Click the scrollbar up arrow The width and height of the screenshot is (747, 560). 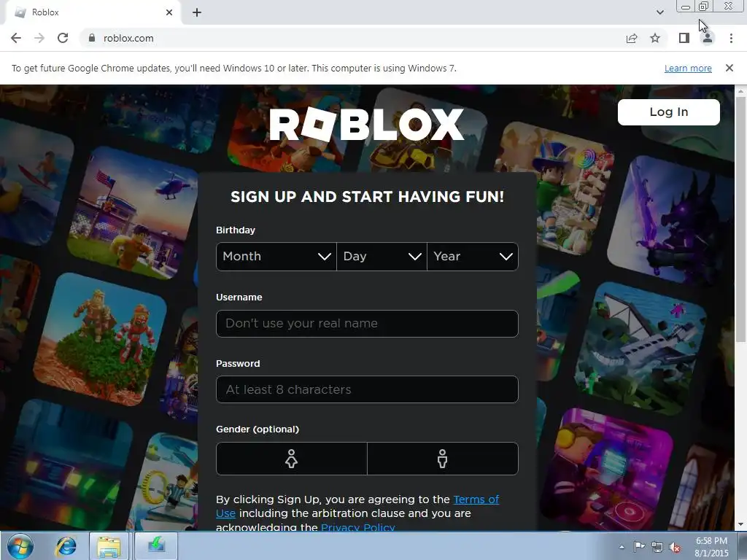tap(740, 90)
